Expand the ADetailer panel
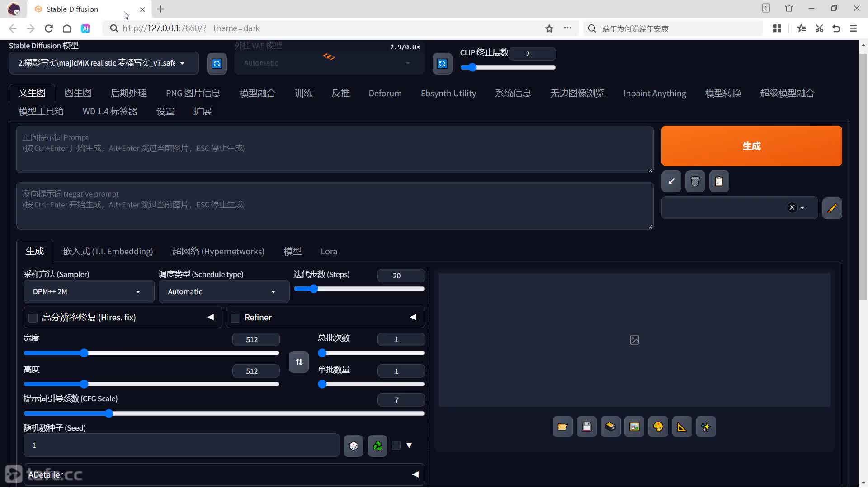868x488 pixels. click(x=224, y=475)
